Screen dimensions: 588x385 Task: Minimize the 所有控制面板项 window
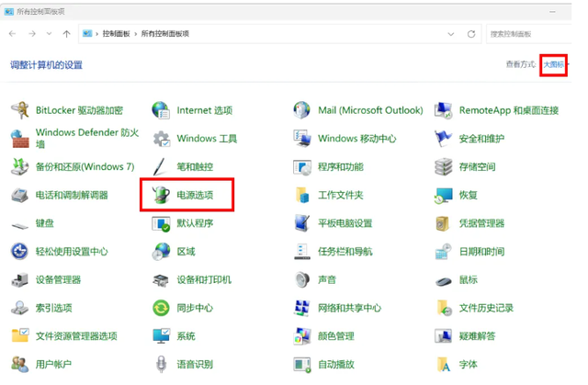coord(552,12)
